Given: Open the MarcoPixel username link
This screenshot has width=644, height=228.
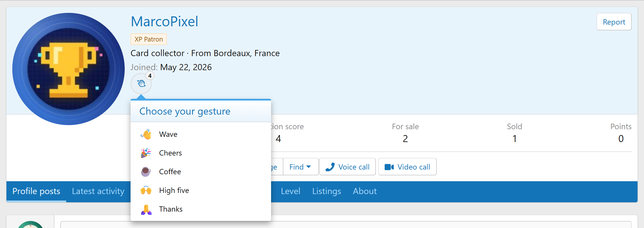Looking at the screenshot, I should click(165, 21).
